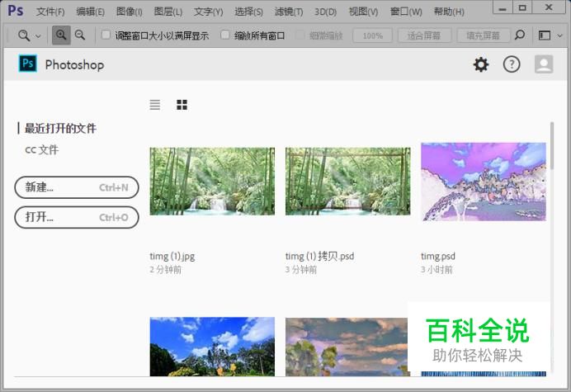Open the 编辑(E) menu

pos(90,12)
